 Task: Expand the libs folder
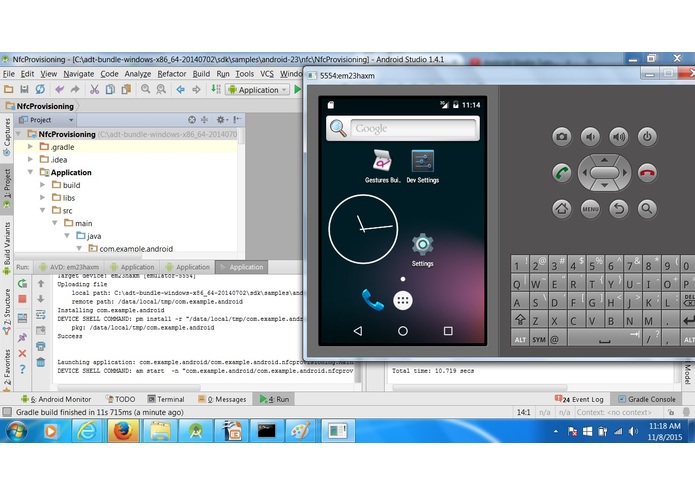[43, 198]
